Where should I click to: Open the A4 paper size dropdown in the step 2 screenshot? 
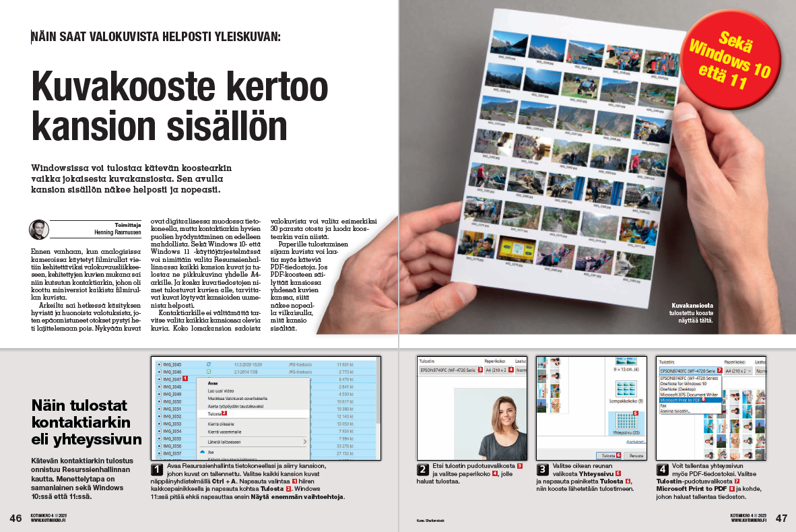pyautogui.click(x=500, y=370)
